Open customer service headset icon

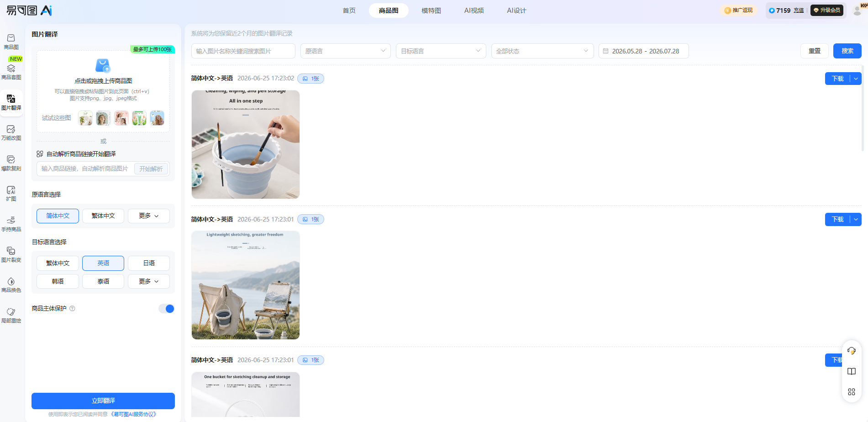click(x=852, y=351)
